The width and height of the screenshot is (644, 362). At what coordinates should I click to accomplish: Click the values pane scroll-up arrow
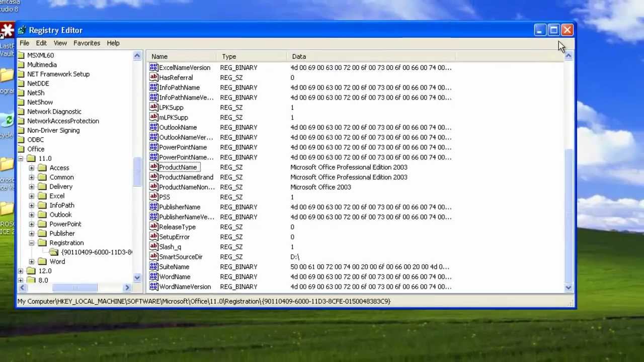pyautogui.click(x=569, y=56)
